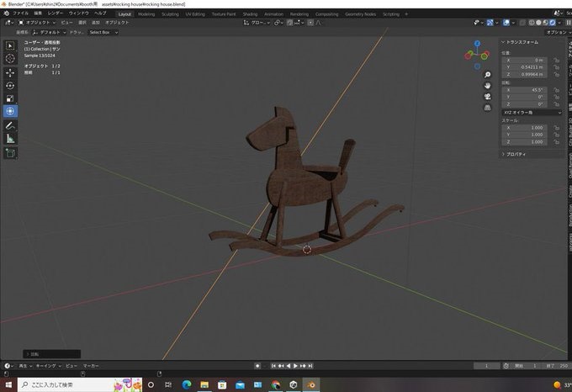The width and height of the screenshot is (572, 392).
Task: Toggle lock on rotation X
Action: [556, 90]
